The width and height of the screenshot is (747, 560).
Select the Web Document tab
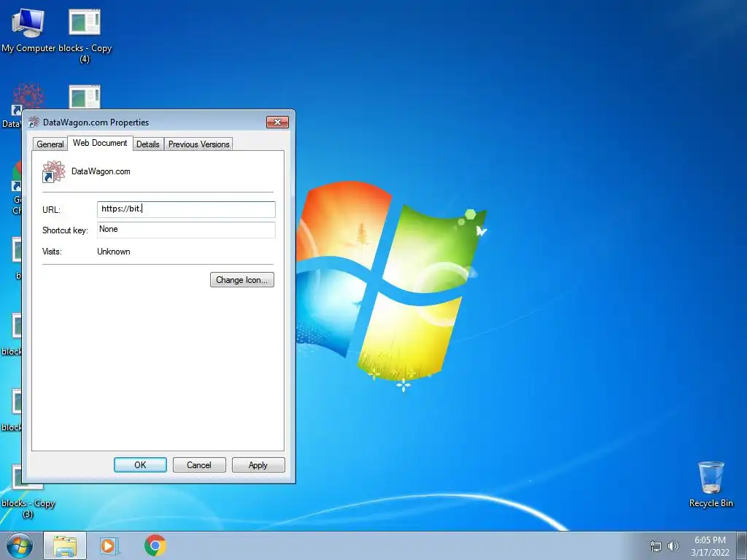point(100,143)
